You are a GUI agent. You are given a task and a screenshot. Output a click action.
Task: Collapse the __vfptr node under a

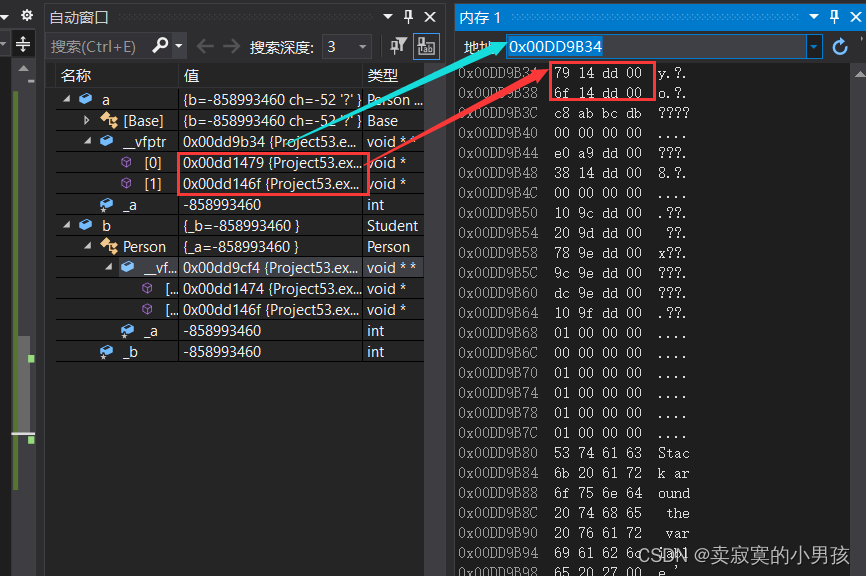(x=87, y=141)
